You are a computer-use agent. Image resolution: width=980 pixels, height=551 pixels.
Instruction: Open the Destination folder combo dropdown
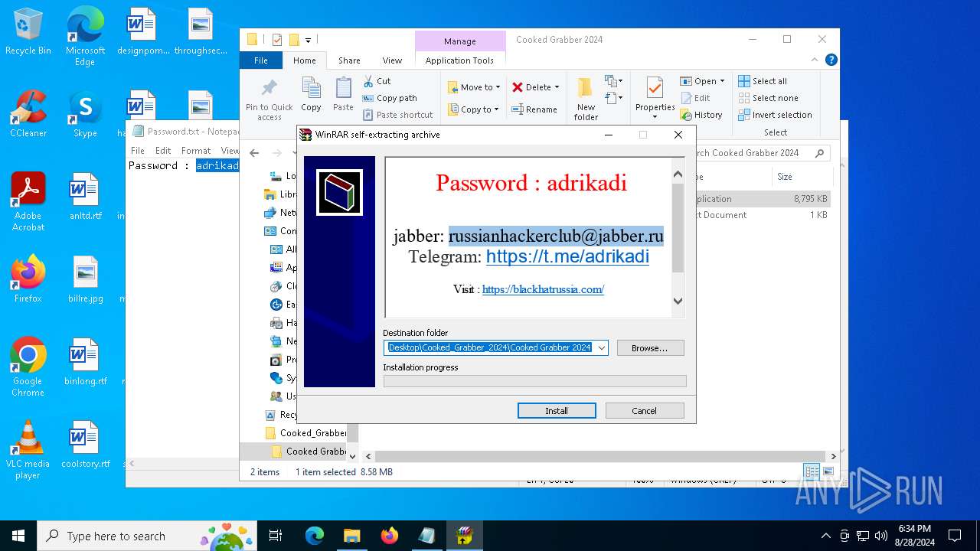(x=602, y=347)
